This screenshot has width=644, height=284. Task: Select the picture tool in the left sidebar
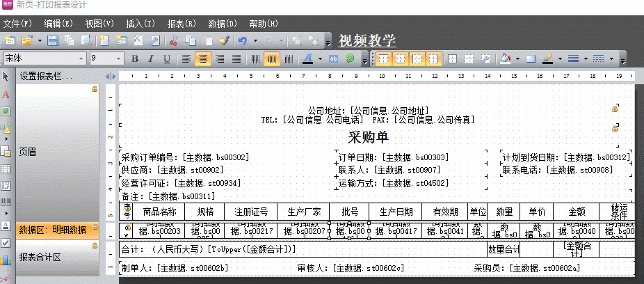click(x=6, y=111)
